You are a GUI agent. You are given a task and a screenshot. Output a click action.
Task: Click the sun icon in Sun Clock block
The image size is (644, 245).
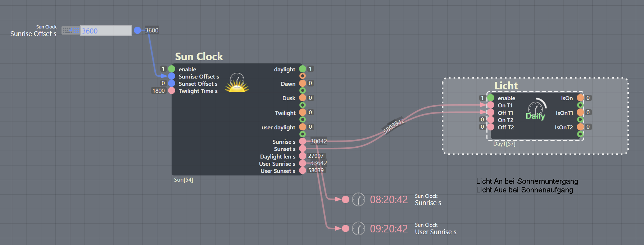point(237,83)
